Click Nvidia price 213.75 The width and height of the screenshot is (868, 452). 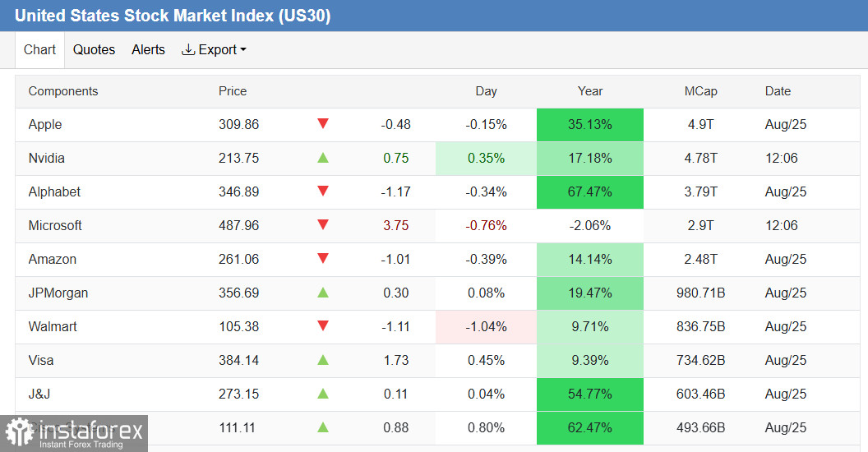tap(238, 159)
